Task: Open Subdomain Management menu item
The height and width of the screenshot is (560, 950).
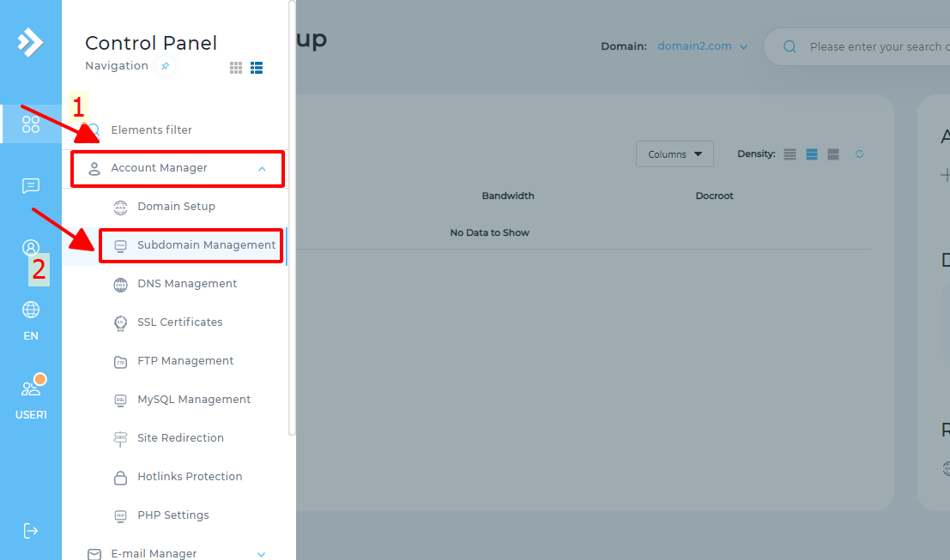Action: coord(206,245)
